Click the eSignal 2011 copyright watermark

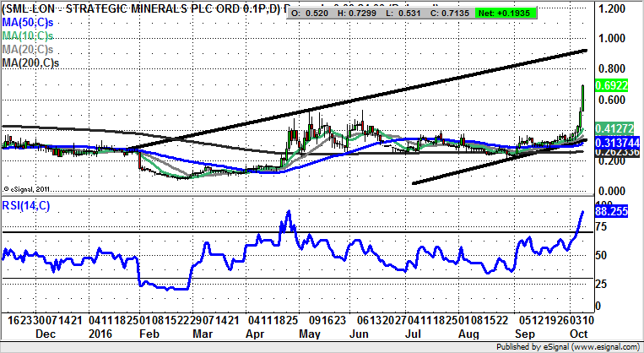[30, 189]
